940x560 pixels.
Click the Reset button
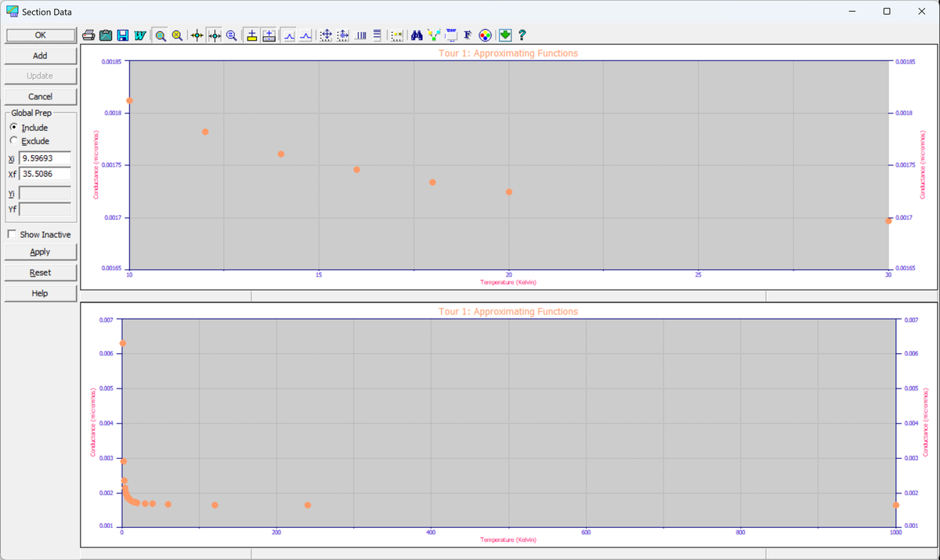click(40, 273)
